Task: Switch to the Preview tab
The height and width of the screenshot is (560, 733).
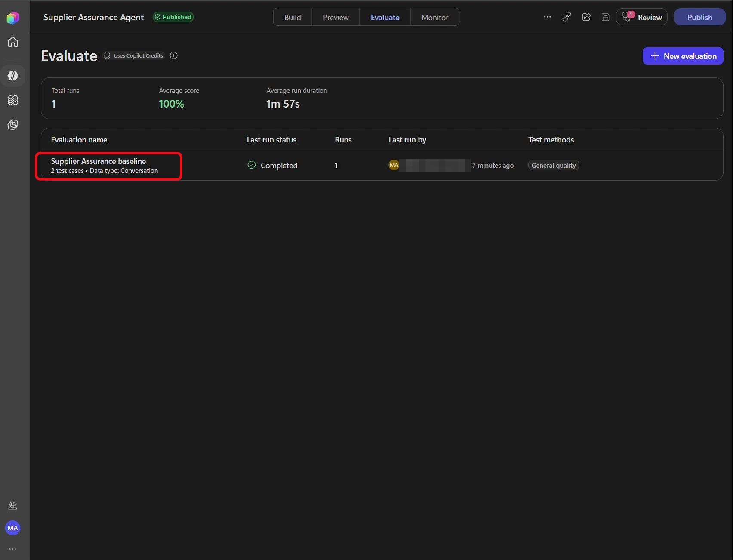Action: (336, 17)
